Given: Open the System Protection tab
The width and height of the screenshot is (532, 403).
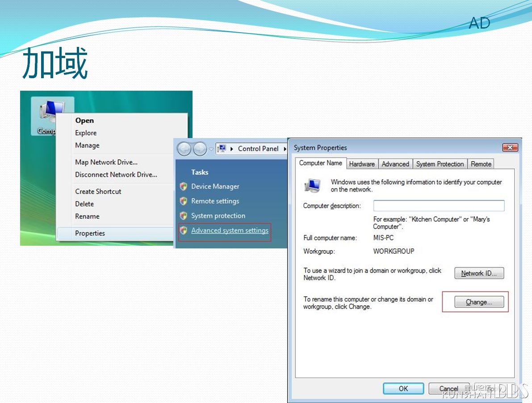Looking at the screenshot, I should (440, 164).
